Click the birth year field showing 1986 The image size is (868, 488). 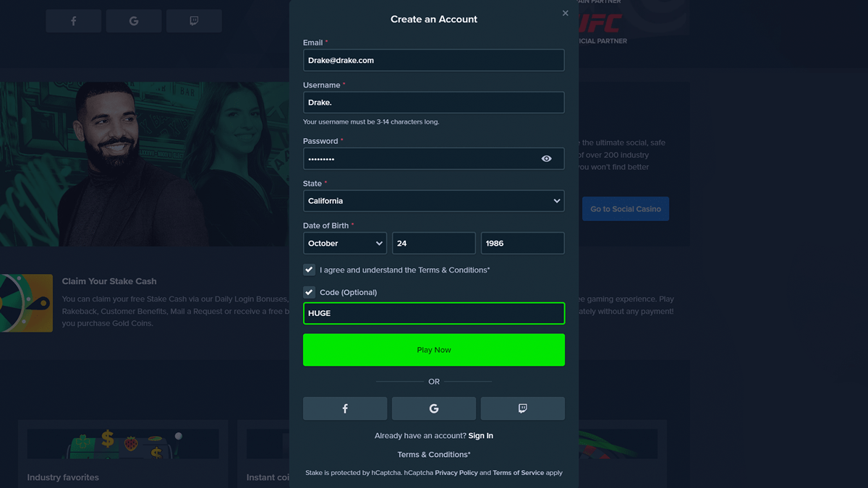(x=523, y=244)
